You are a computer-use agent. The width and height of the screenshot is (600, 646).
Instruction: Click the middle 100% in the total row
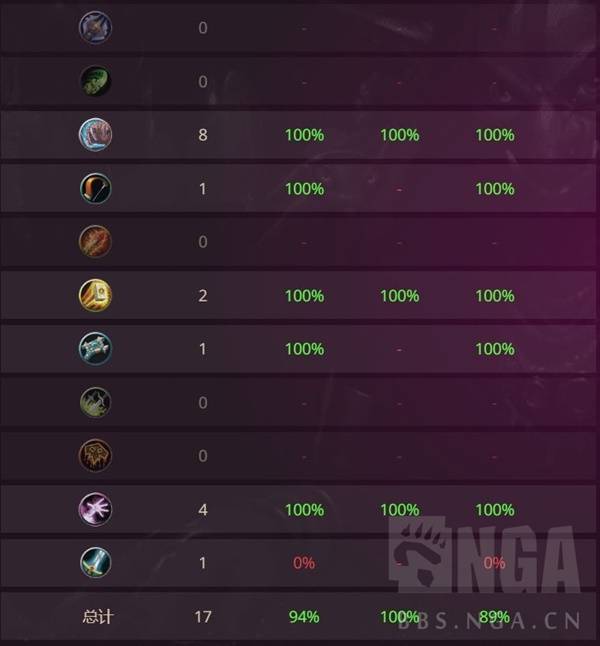(x=399, y=616)
